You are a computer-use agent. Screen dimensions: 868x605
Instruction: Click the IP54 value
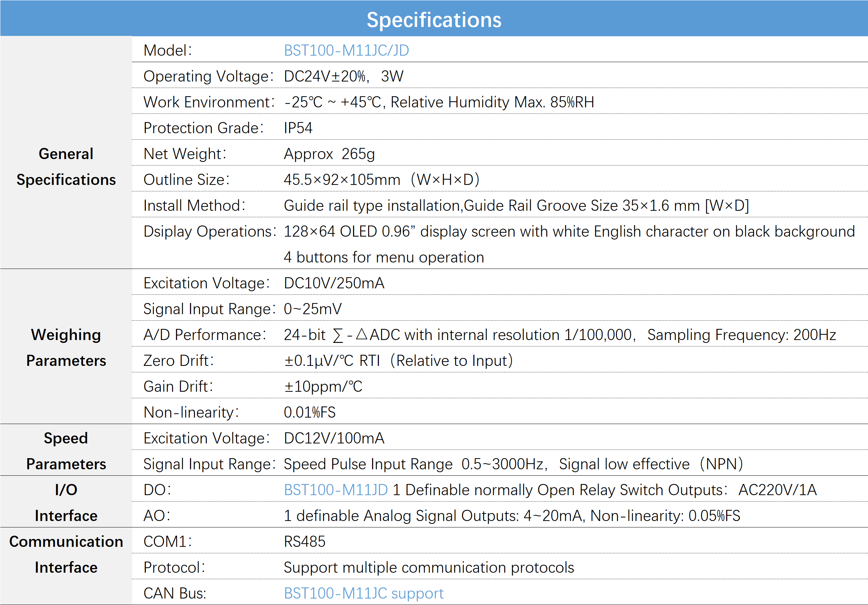tap(298, 128)
